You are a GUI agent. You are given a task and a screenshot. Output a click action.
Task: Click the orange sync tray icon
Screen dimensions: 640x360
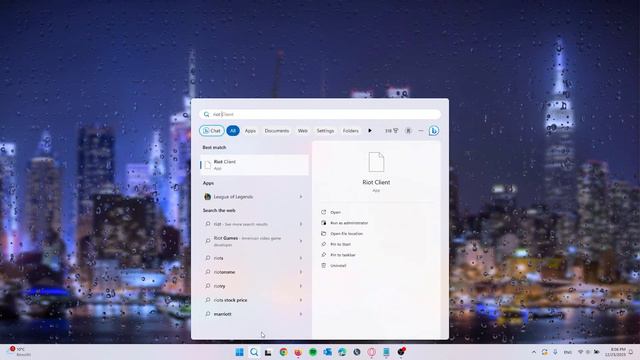[544, 352]
